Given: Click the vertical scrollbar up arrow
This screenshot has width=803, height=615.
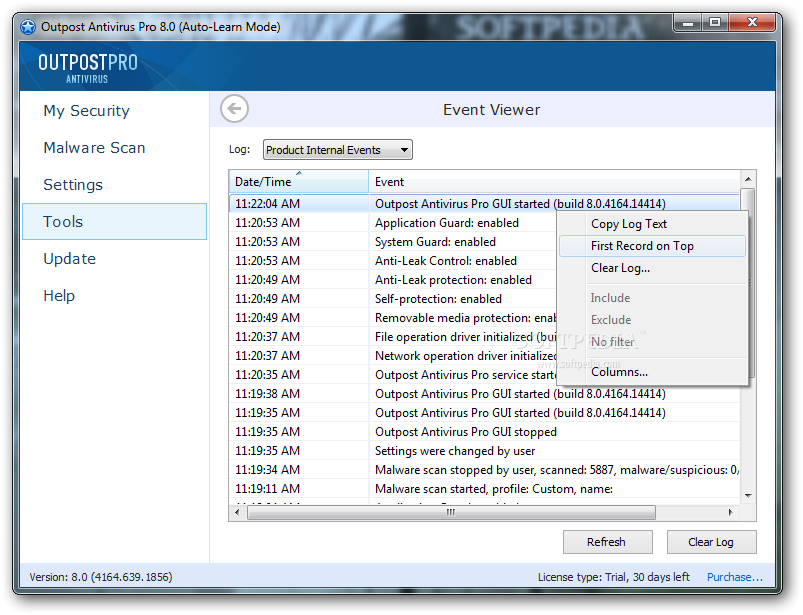Looking at the screenshot, I should coord(748,179).
